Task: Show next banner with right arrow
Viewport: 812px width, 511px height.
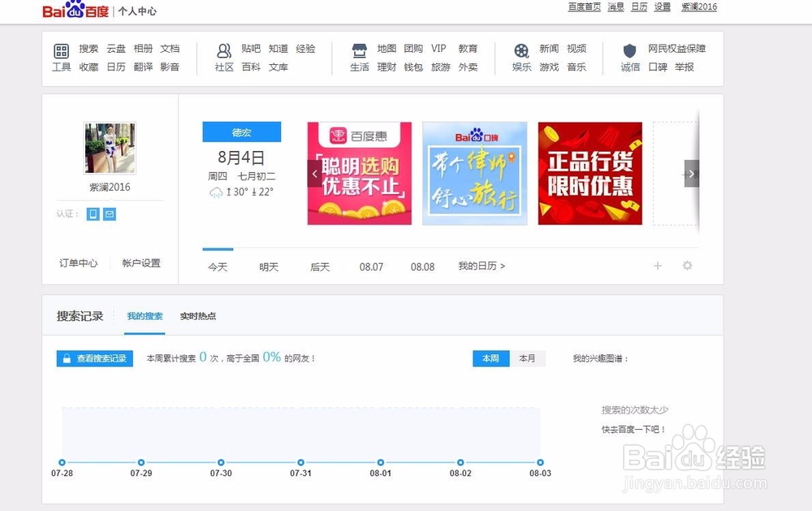Action: coord(691,174)
